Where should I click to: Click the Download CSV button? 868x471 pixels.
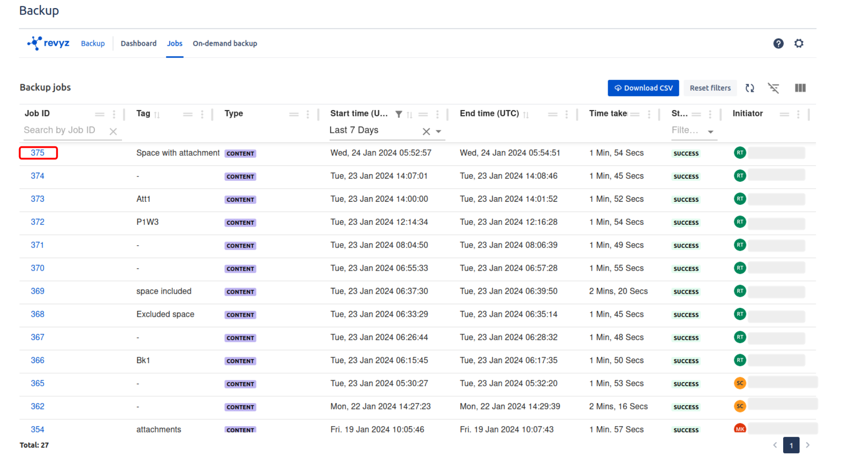(x=643, y=88)
